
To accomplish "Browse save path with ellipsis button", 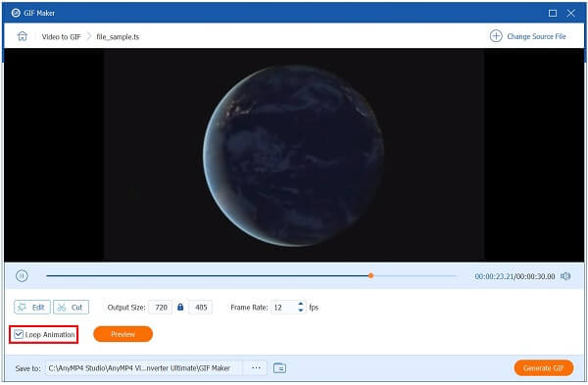I will click(x=256, y=367).
